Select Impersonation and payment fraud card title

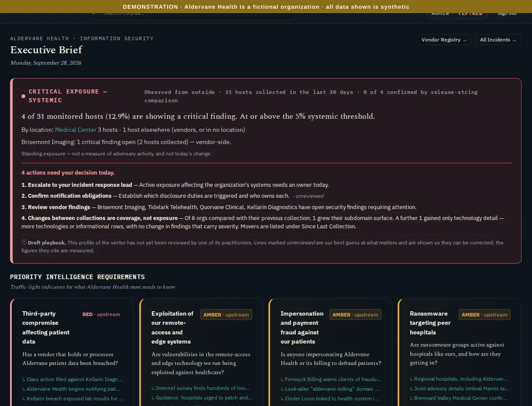pos(302,327)
